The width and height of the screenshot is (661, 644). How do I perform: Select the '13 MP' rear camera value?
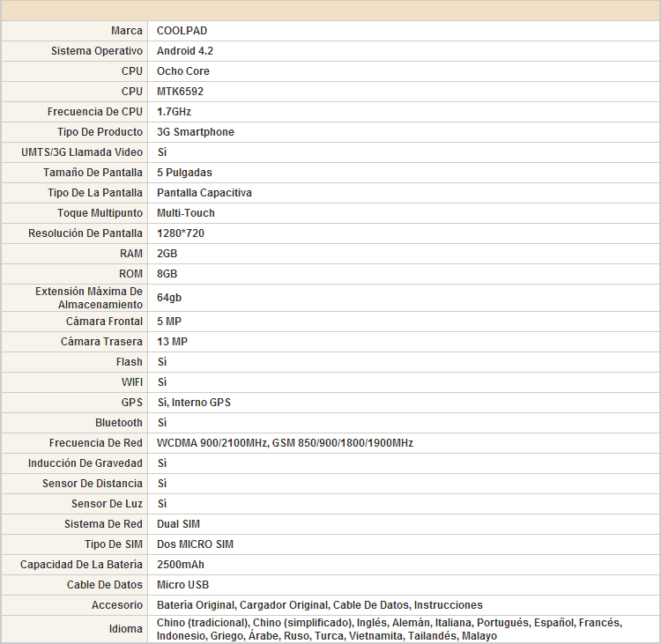172,342
